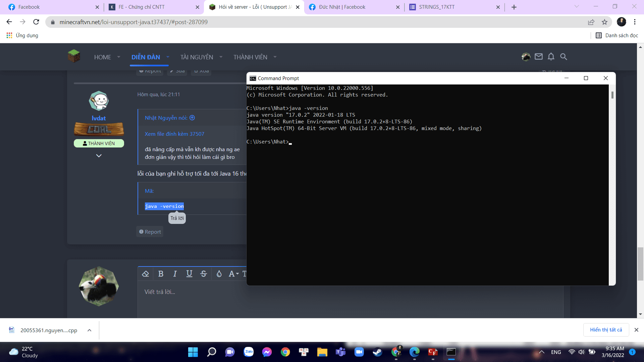This screenshot has height=362, width=644.
Task: Expand the TÀI NGUYÊN menu arrow
Action: pos(221,57)
